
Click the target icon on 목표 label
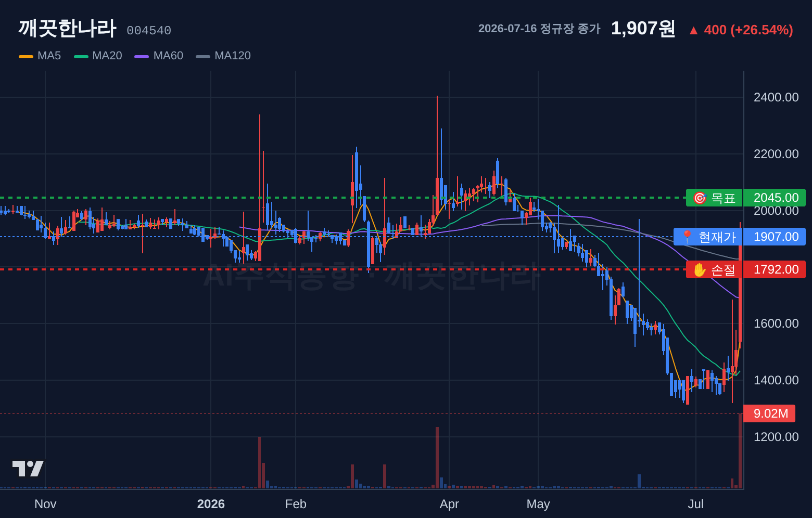700,198
